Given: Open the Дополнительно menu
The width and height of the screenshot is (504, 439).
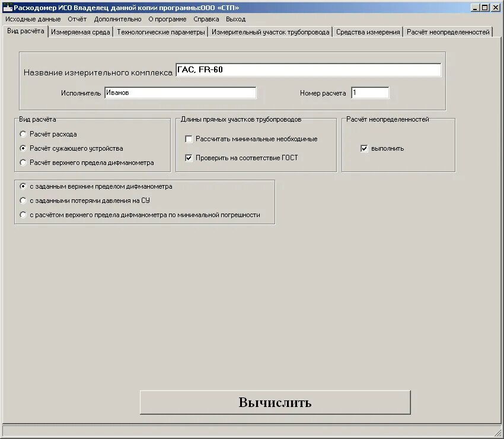Looking at the screenshot, I should click(x=117, y=20).
